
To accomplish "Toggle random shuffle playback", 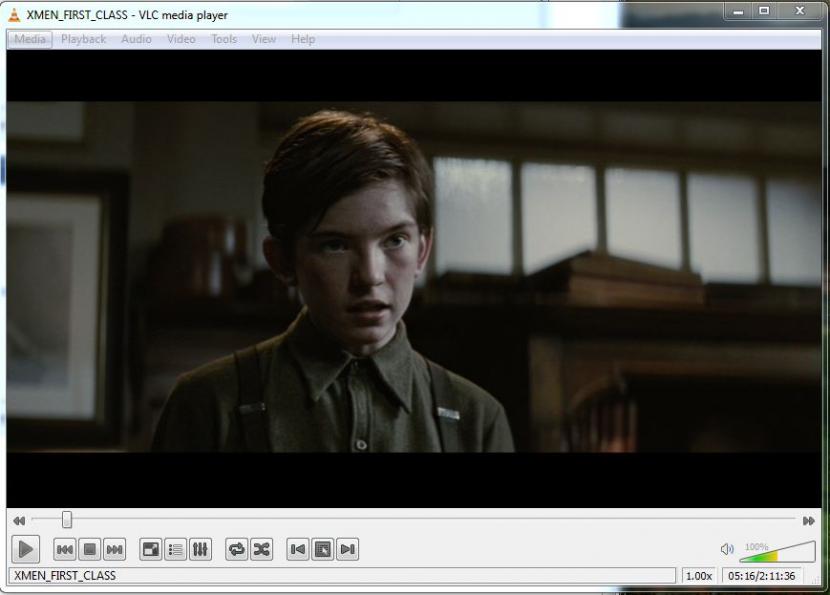I will coord(261,549).
